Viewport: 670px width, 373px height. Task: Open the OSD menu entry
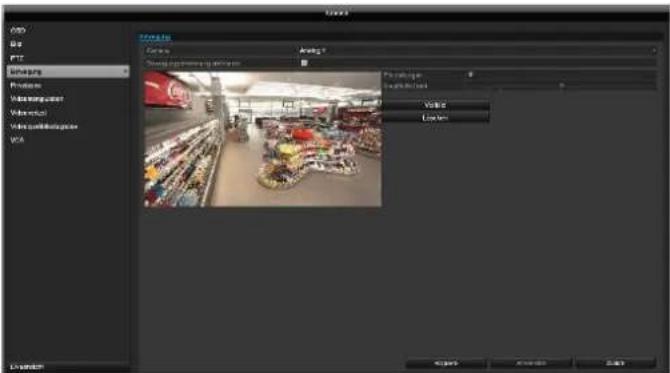[x=18, y=30]
